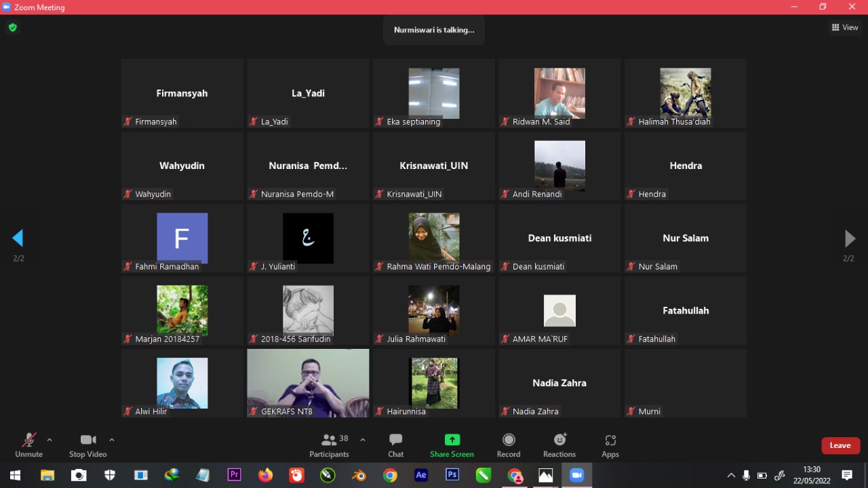
Task: Expand video options arrow beside Stop Video
Action: 112,440
